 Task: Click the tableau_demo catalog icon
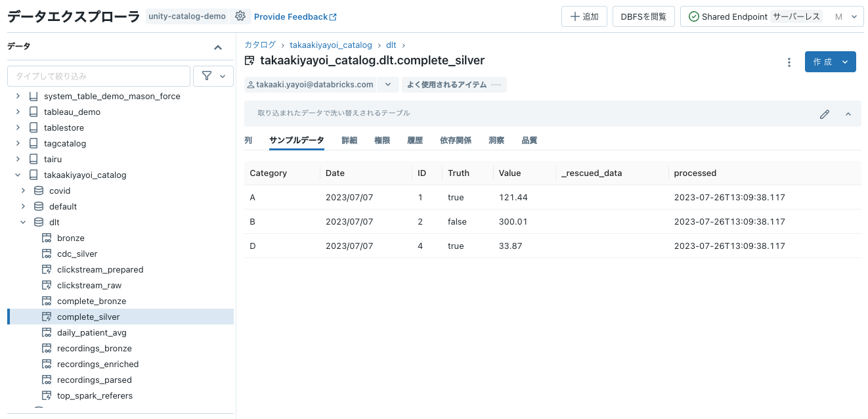pyautogui.click(x=33, y=111)
